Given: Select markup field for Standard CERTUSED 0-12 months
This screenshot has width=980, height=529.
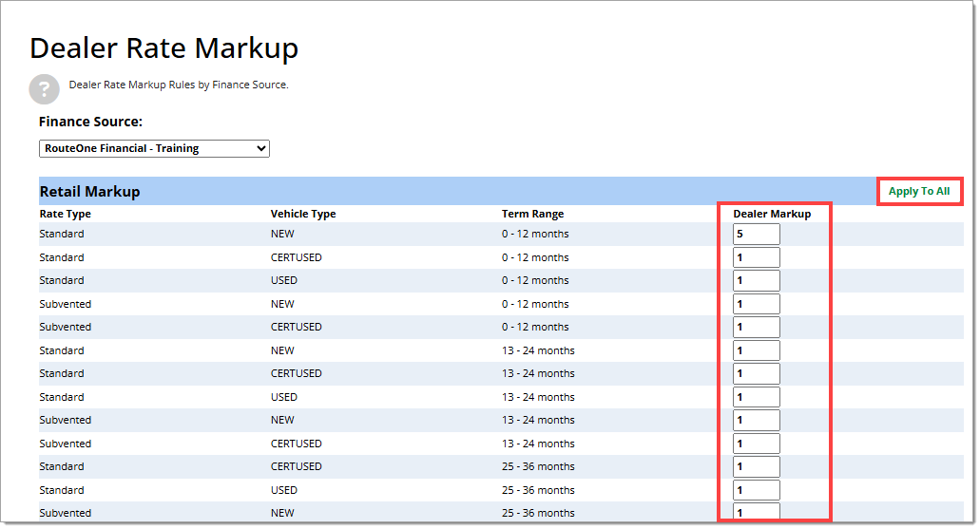Looking at the screenshot, I should tap(756, 257).
